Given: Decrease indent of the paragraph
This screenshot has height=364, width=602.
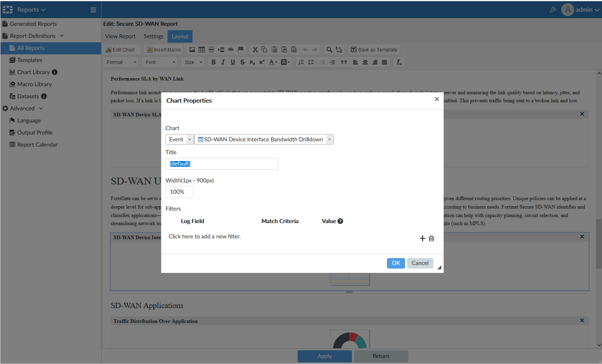Looking at the screenshot, I should coord(323,62).
